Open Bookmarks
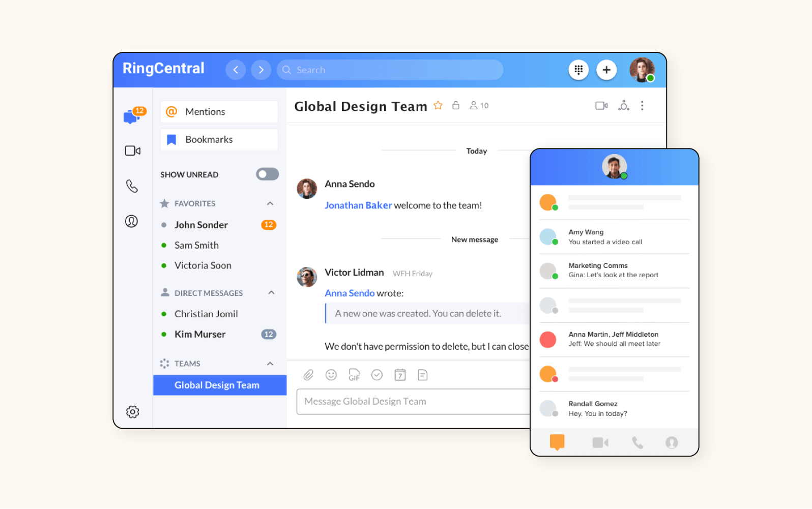The width and height of the screenshot is (812, 509). (219, 139)
